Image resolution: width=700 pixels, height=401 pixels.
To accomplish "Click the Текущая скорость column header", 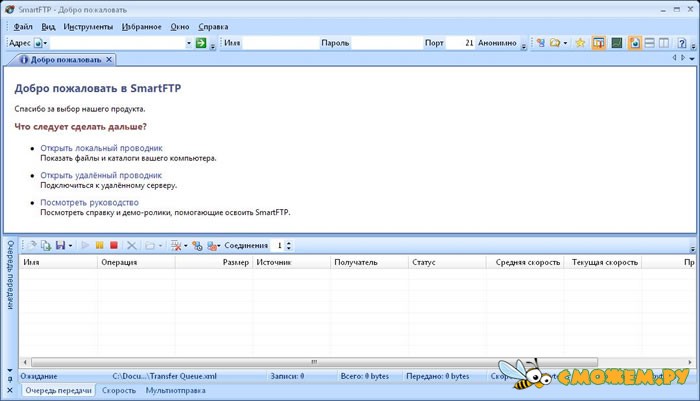I will pos(603,262).
